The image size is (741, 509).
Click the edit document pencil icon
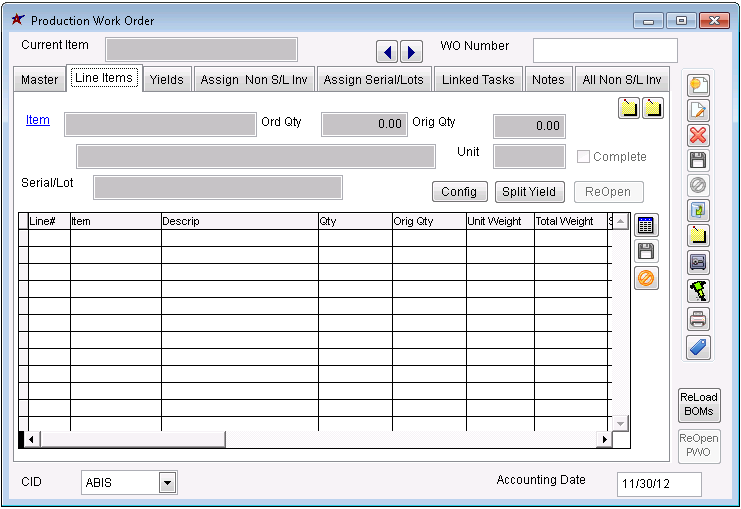pyautogui.click(x=699, y=110)
